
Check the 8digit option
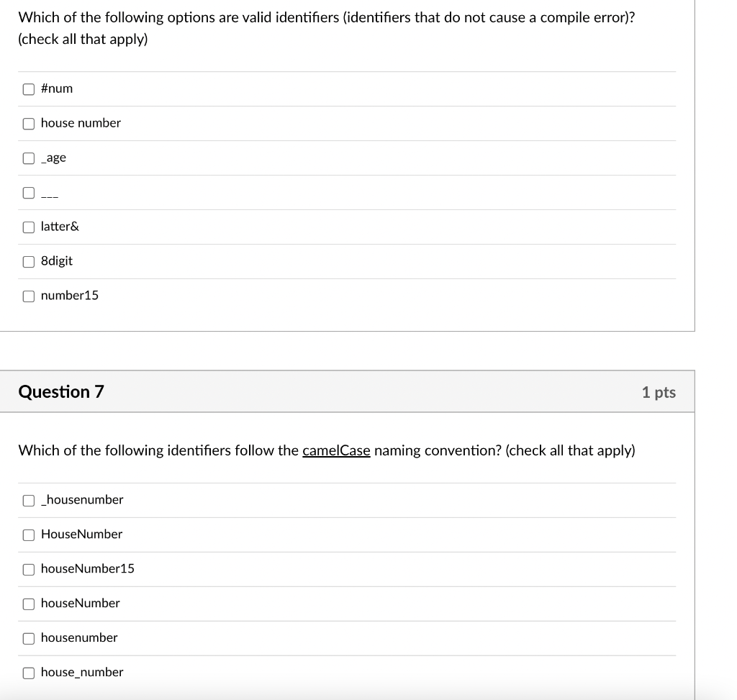click(x=28, y=261)
